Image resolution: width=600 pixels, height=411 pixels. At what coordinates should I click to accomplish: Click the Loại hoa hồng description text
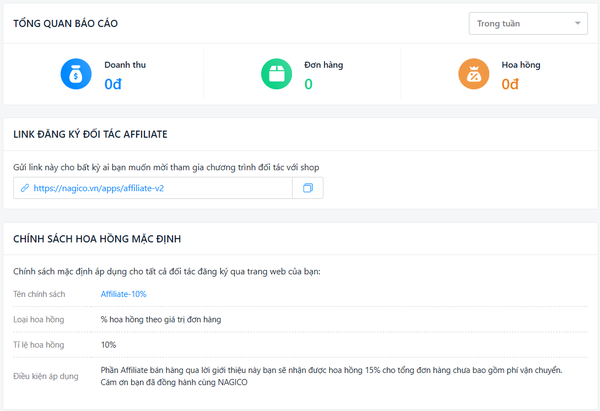coord(160,319)
